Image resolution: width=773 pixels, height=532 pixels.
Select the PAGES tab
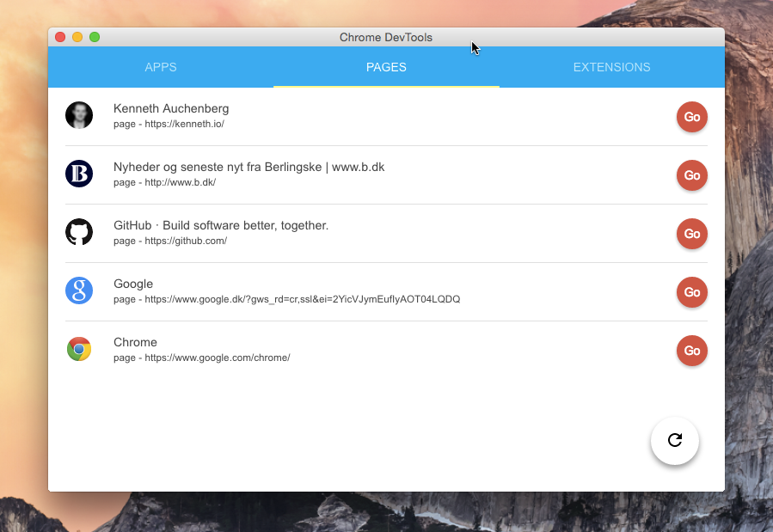[387, 67]
